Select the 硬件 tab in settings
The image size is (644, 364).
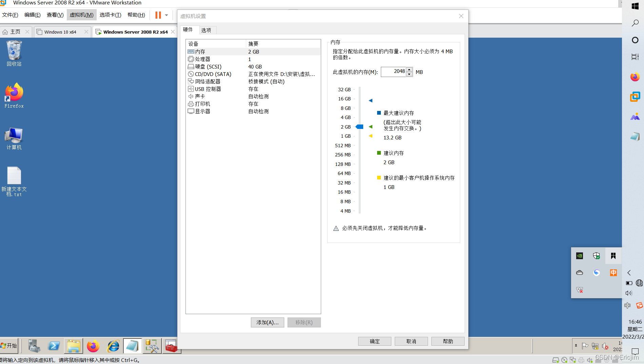[x=188, y=30]
